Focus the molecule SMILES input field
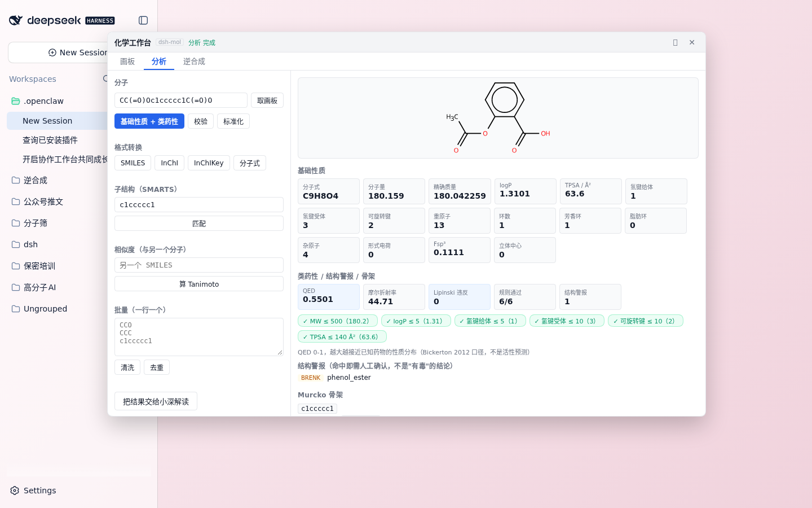Image resolution: width=812 pixels, height=508 pixels. click(x=181, y=100)
